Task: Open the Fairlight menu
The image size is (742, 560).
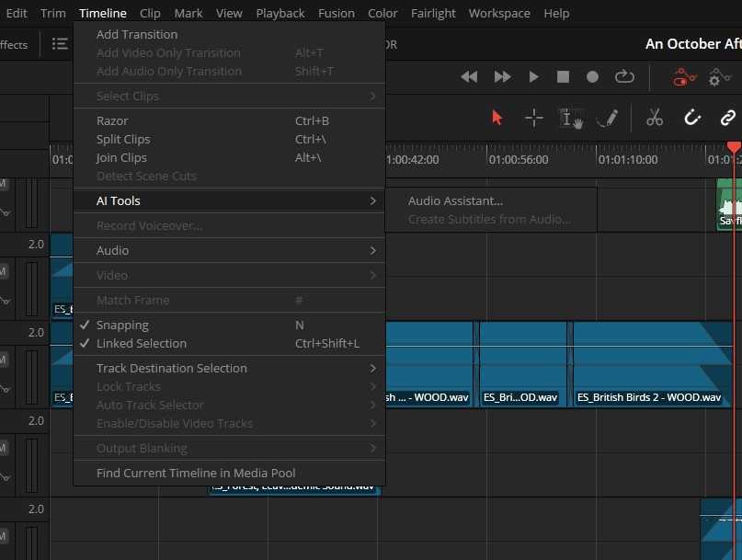Action: coord(433,13)
